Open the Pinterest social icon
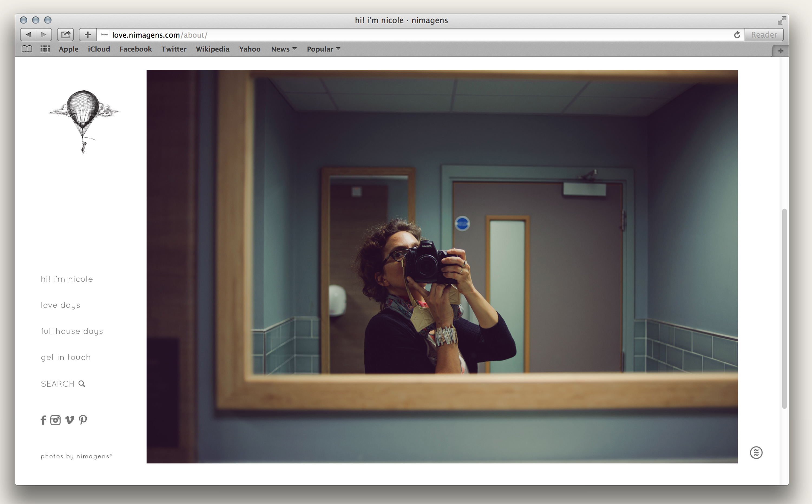Image resolution: width=812 pixels, height=504 pixels. coord(83,420)
